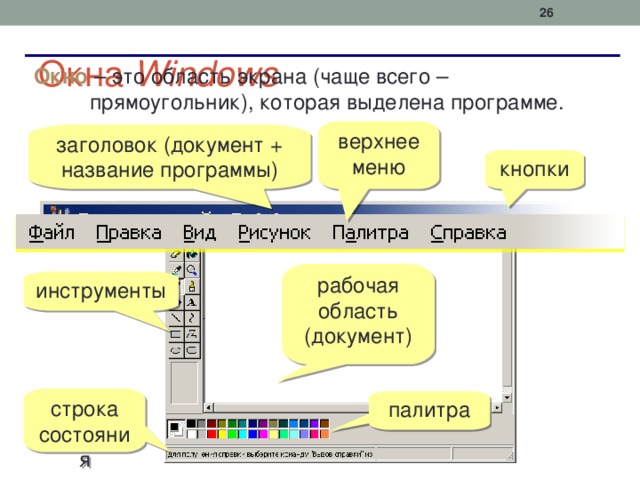This screenshot has width=640, height=480.
Task: Click the tool options box below toolbox
Action: (184, 383)
